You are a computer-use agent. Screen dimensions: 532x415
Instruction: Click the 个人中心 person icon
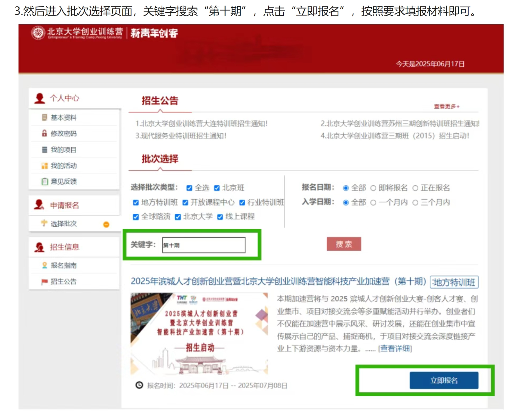click(x=40, y=98)
